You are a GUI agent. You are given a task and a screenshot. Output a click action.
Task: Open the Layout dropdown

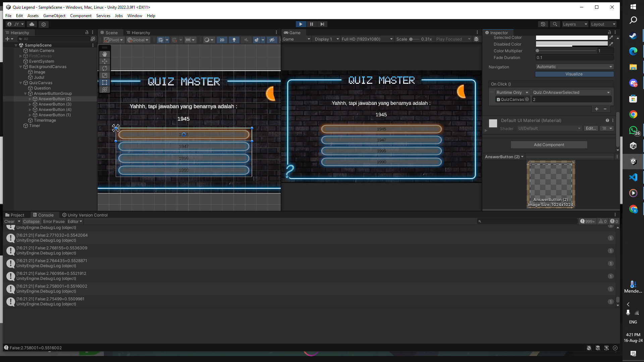(603, 24)
